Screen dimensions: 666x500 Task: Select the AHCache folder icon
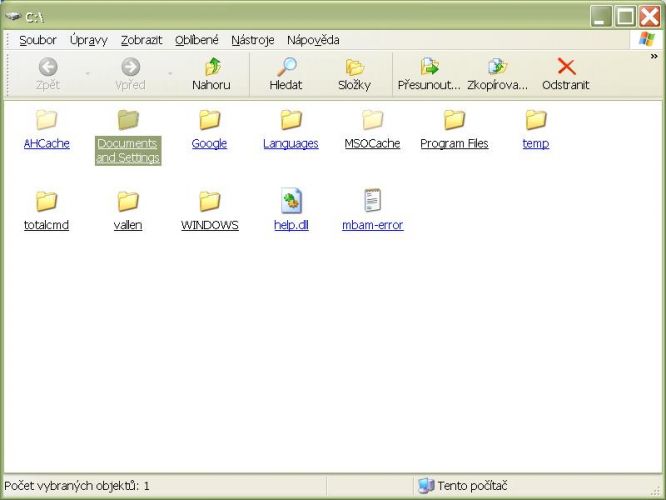point(46,120)
